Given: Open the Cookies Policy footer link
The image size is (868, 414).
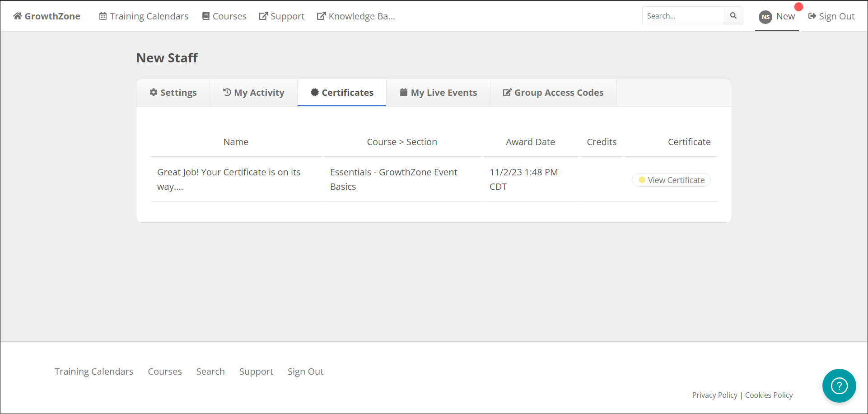Looking at the screenshot, I should point(769,395).
